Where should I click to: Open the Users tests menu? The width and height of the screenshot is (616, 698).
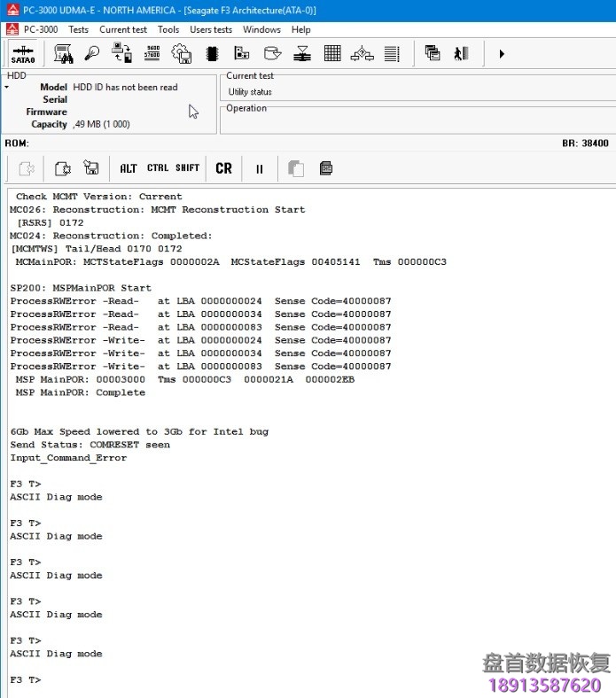pyautogui.click(x=210, y=29)
